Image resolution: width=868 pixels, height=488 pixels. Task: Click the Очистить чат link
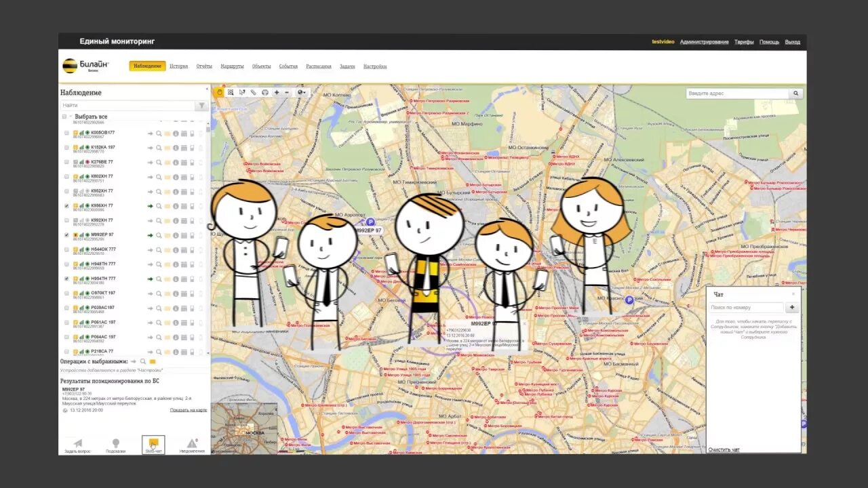coord(724,450)
